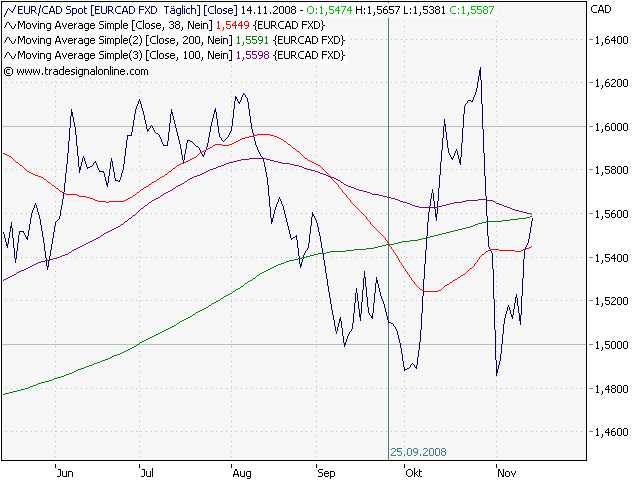Open the www.tradesignalonline.com copyright link
640x480 pixels.
(76, 71)
